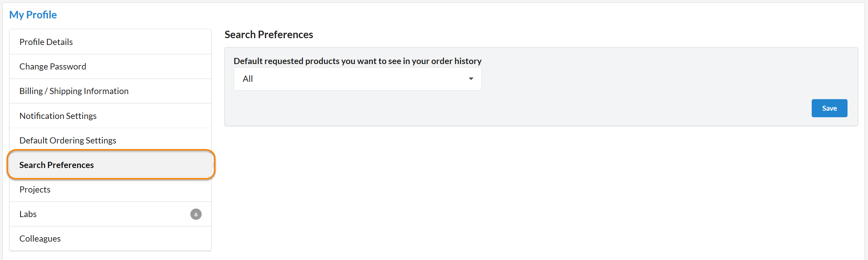Open the Profile Details section
Screen dimensions: 868x260
coord(46,42)
